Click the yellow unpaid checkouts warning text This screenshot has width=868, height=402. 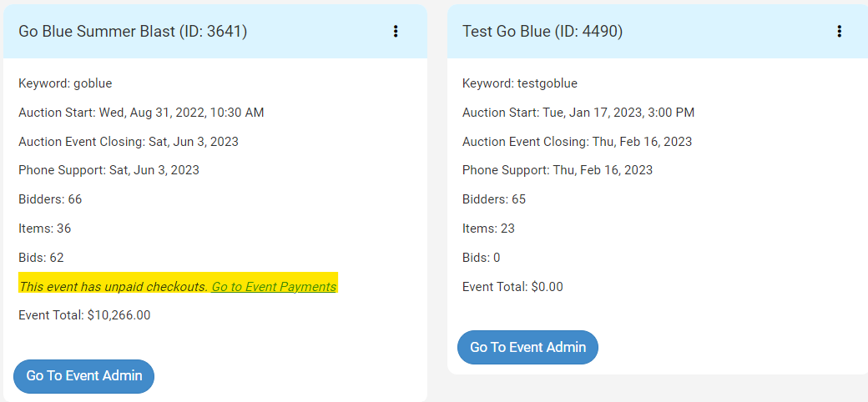[113, 287]
